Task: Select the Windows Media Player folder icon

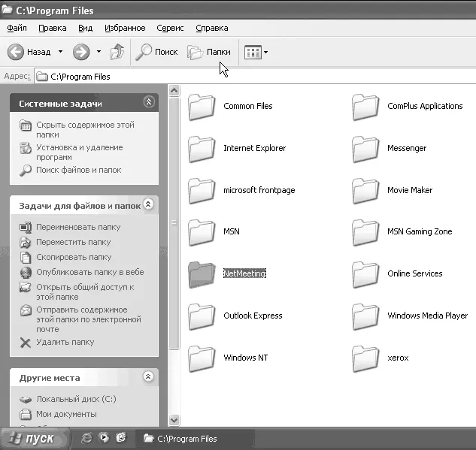Action: 365,316
